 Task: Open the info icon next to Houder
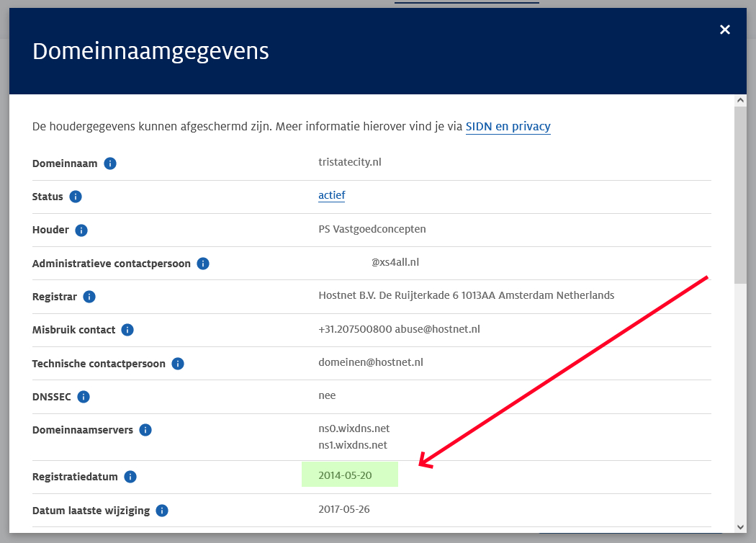tap(81, 230)
